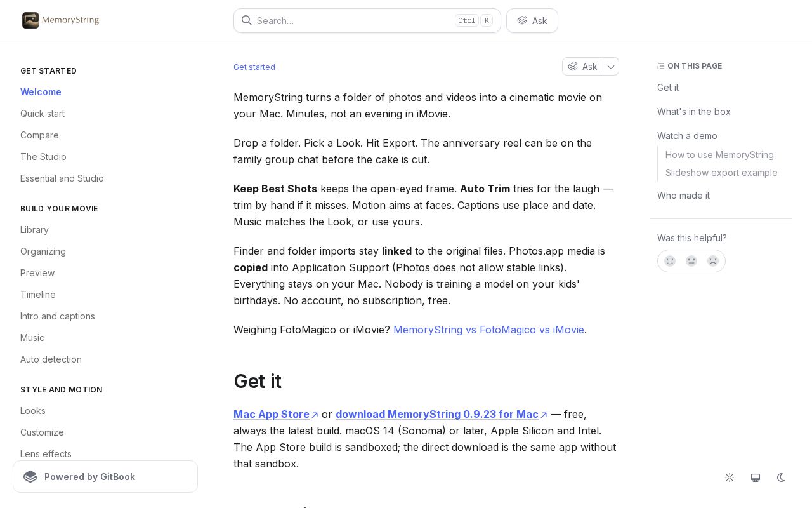This screenshot has width=812, height=508.
Task: Go to Compare page
Action: coord(39,135)
